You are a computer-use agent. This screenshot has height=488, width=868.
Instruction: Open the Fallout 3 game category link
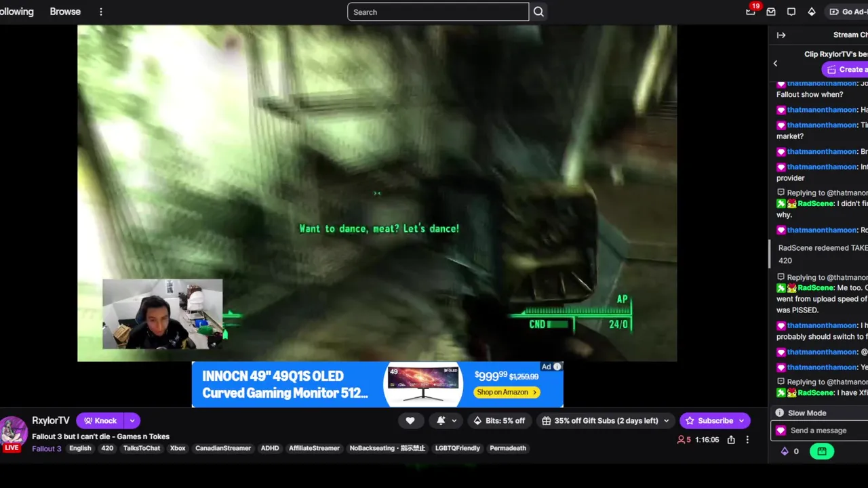click(47, 449)
